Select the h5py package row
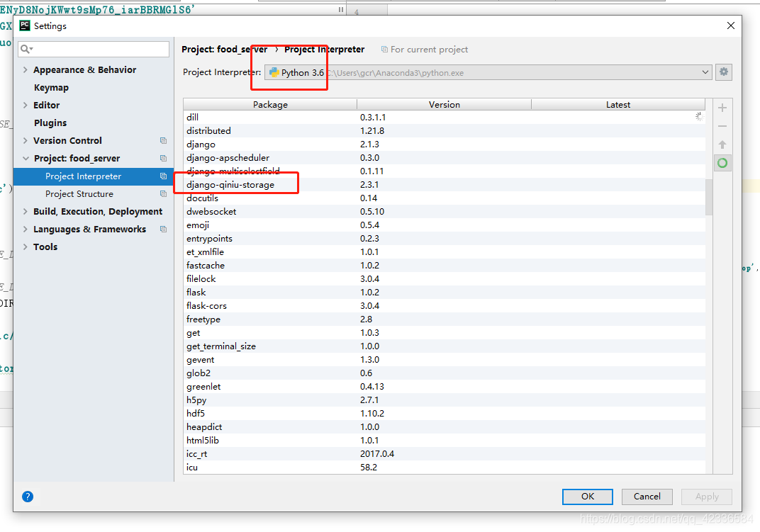Viewport: 760px width, 532px height. (445, 400)
